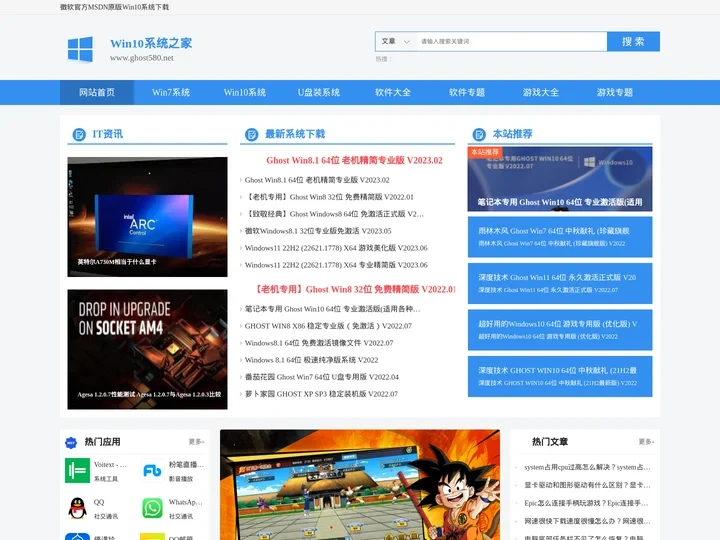
Task: Open the Win10系统 nav item
Action: pos(245,92)
